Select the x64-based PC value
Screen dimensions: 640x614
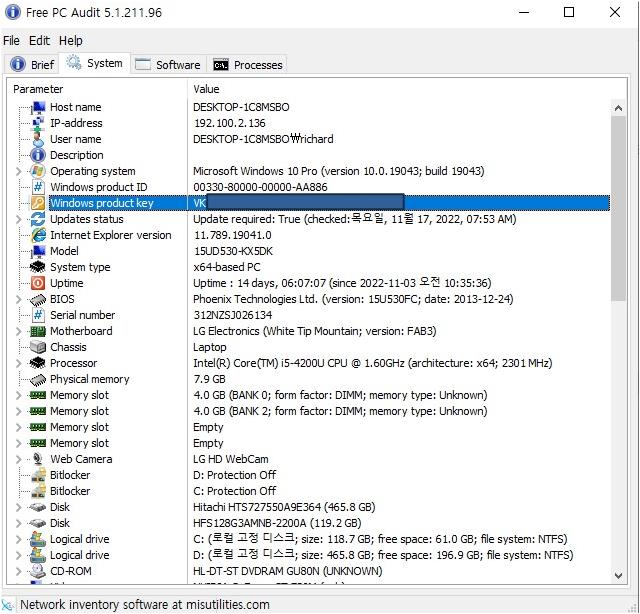tap(227, 267)
